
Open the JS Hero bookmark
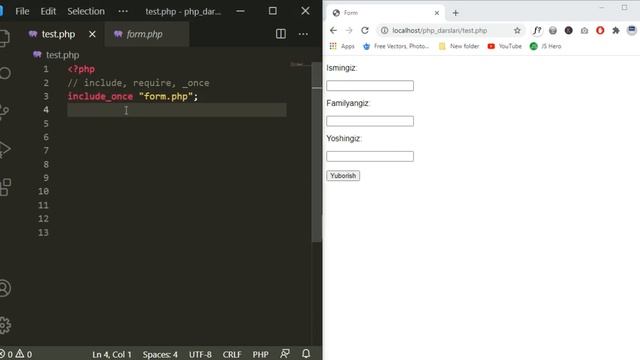tap(545, 46)
